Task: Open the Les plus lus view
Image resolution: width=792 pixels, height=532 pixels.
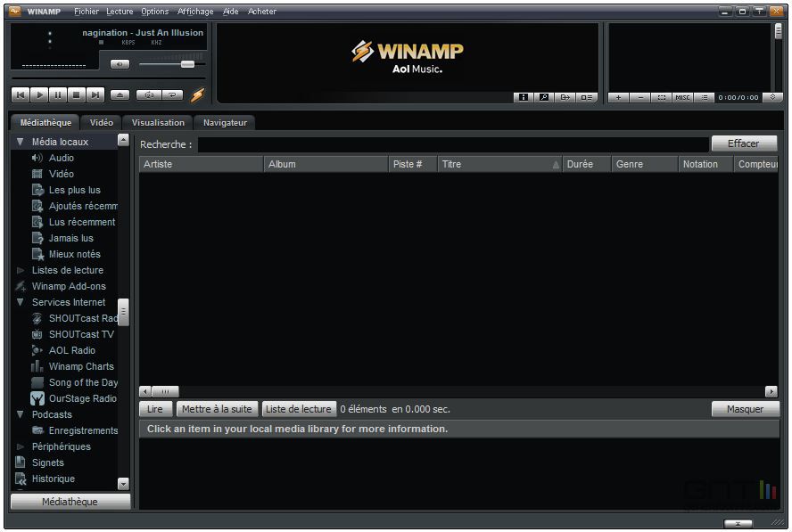Action: click(x=74, y=191)
